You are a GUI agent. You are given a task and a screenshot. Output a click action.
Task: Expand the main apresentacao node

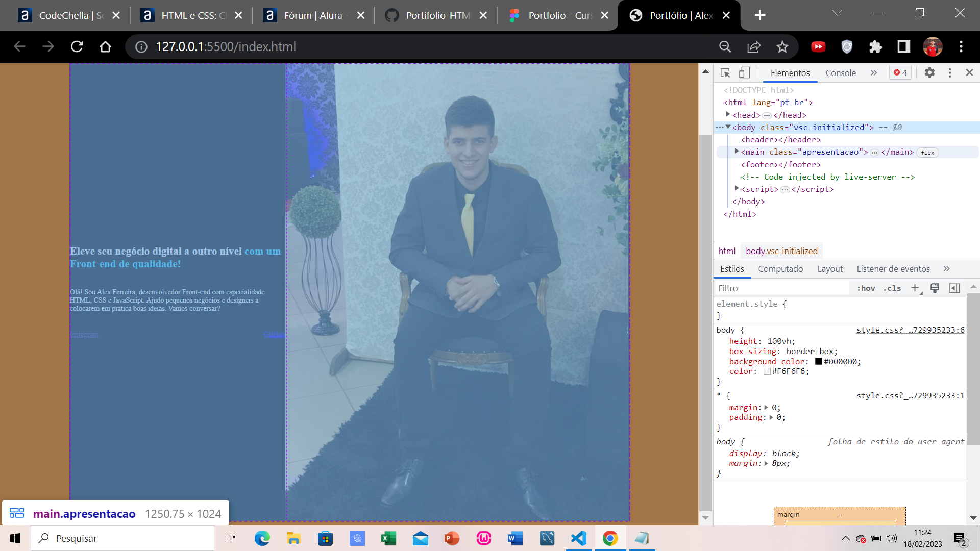[x=737, y=152]
